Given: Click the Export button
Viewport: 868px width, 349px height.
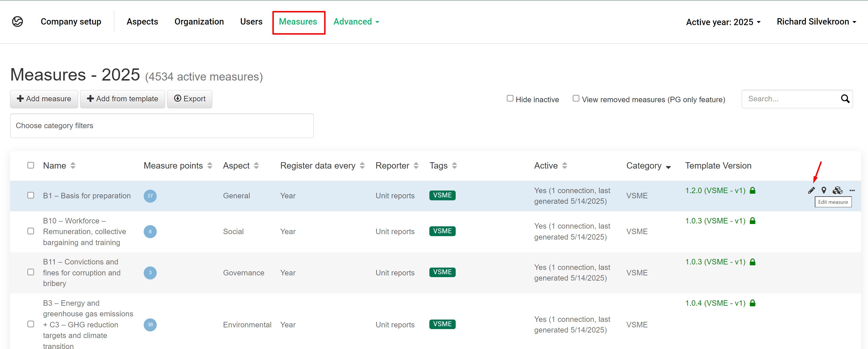Looking at the screenshot, I should pos(190,99).
